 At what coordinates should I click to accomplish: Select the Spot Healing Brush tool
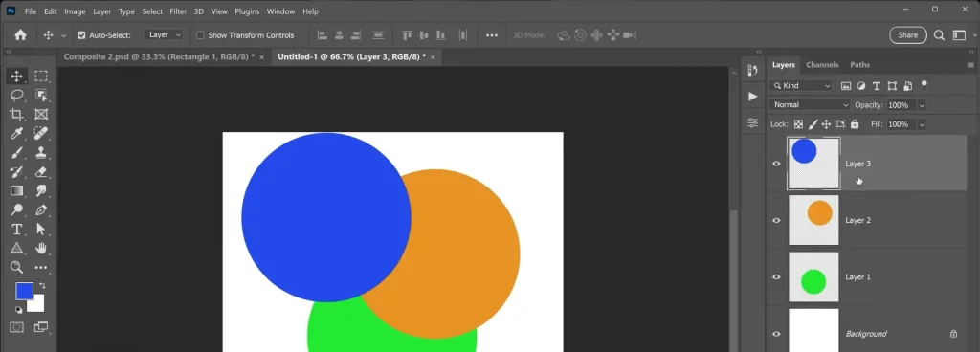coord(41,134)
